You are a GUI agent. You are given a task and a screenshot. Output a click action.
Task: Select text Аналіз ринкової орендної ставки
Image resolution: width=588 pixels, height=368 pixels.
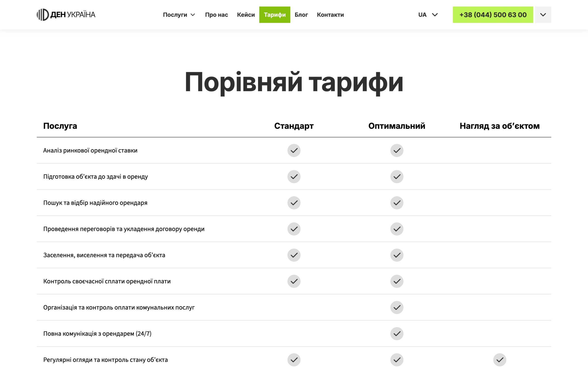[x=90, y=150]
